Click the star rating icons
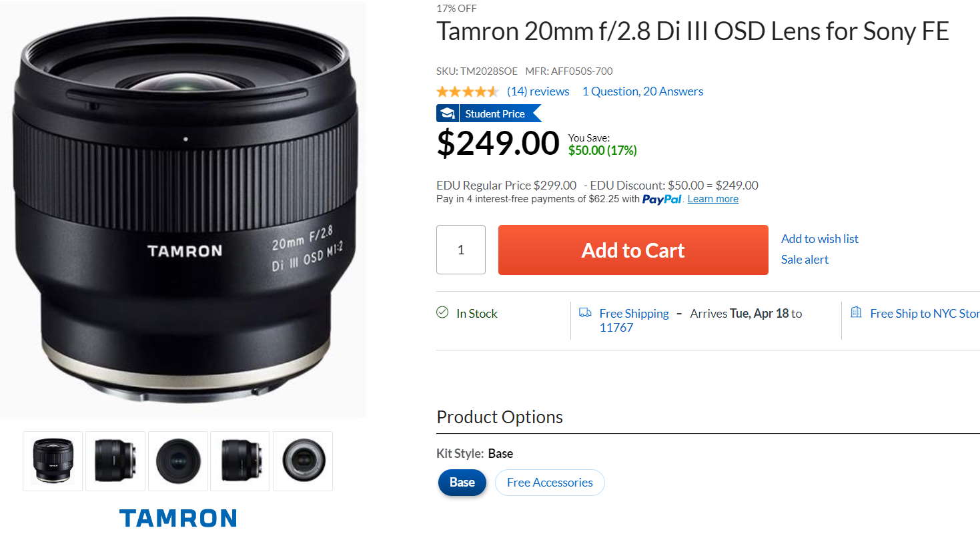The height and width of the screenshot is (538, 980). click(x=467, y=91)
